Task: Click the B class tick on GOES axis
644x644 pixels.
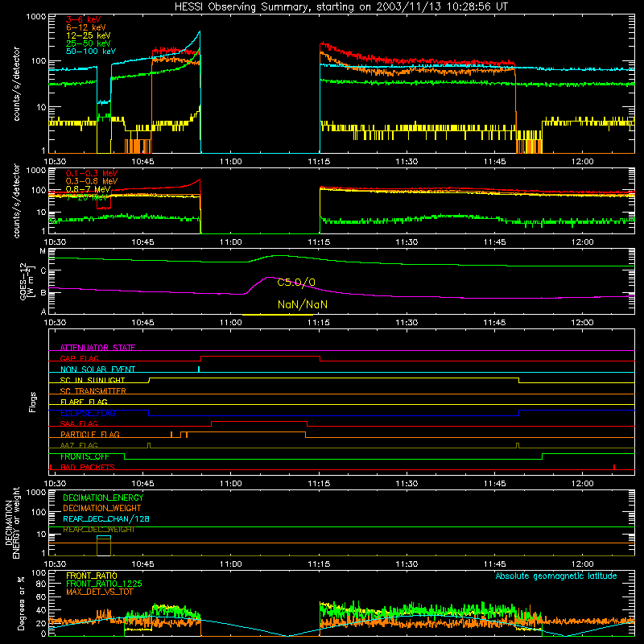Action: (43, 293)
